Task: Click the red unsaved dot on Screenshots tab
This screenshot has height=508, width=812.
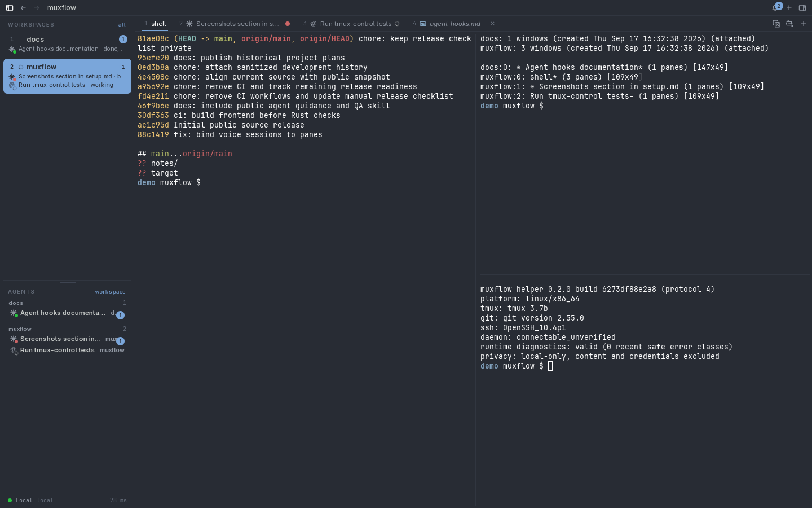Action: 288,24
